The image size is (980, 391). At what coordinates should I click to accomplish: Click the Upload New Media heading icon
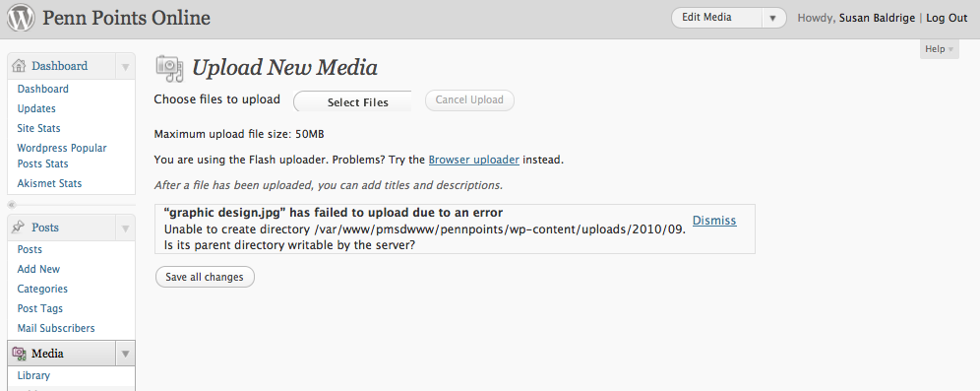coord(169,68)
